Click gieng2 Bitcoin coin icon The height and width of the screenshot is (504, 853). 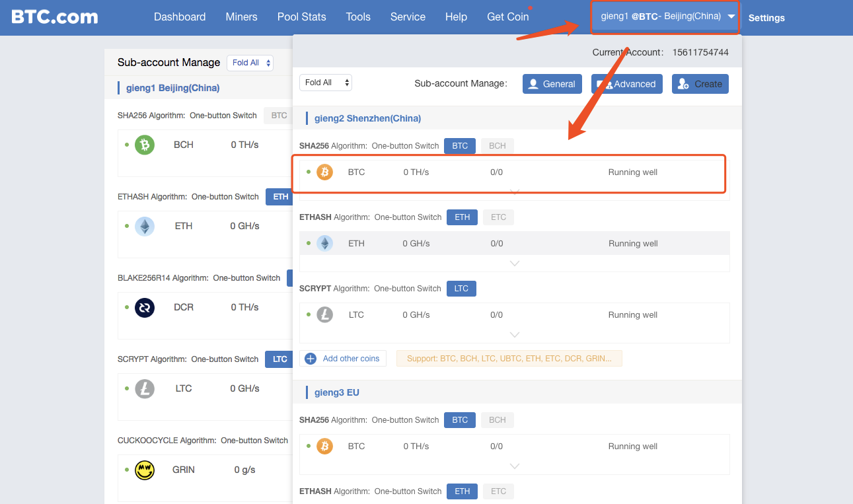tap(324, 172)
